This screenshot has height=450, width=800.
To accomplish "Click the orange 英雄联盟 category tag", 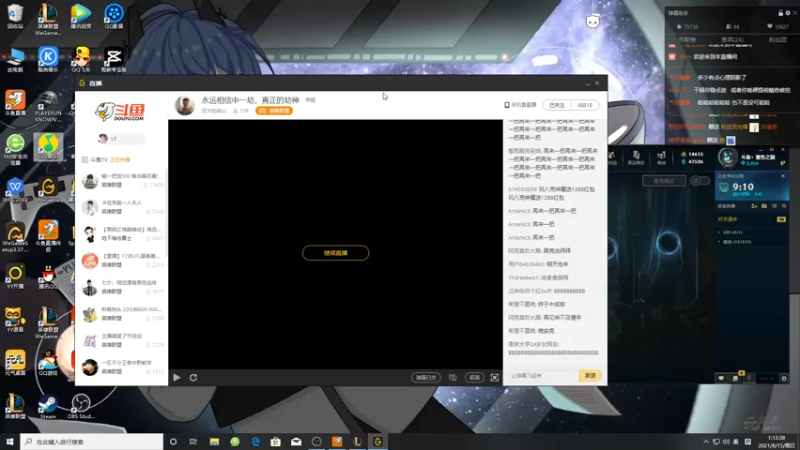I will (x=274, y=111).
